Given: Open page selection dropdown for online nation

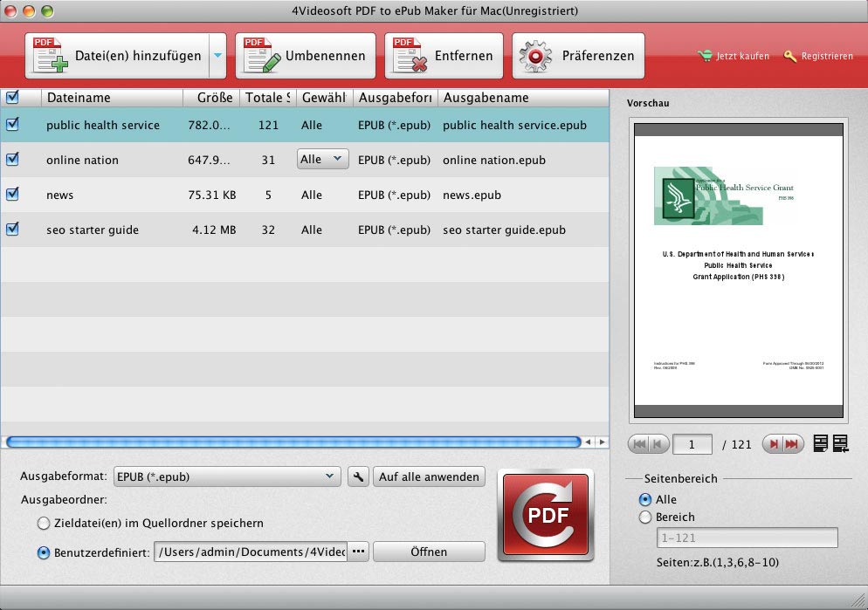Looking at the screenshot, I should coord(323,160).
